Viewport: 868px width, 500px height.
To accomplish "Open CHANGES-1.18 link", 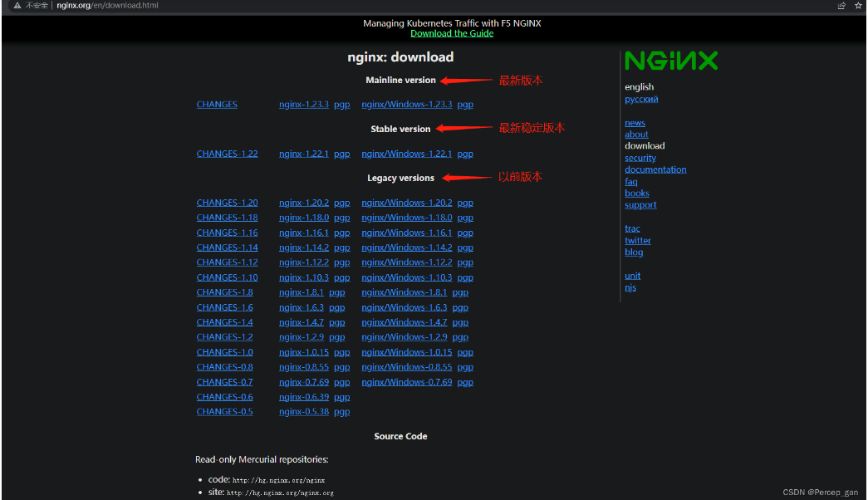I will [x=227, y=218].
